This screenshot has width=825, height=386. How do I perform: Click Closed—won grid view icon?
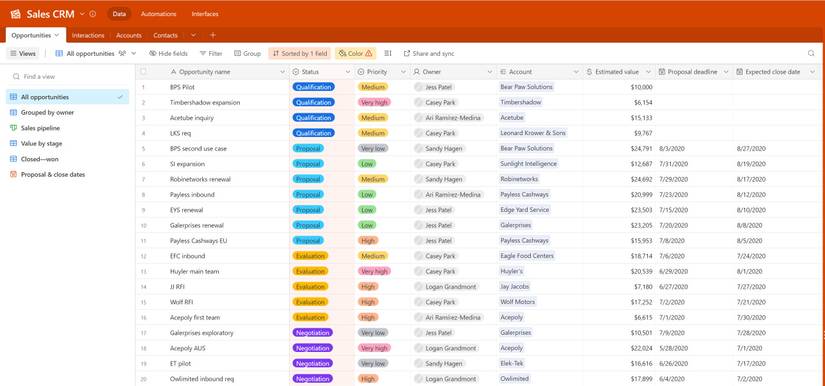pos(14,159)
